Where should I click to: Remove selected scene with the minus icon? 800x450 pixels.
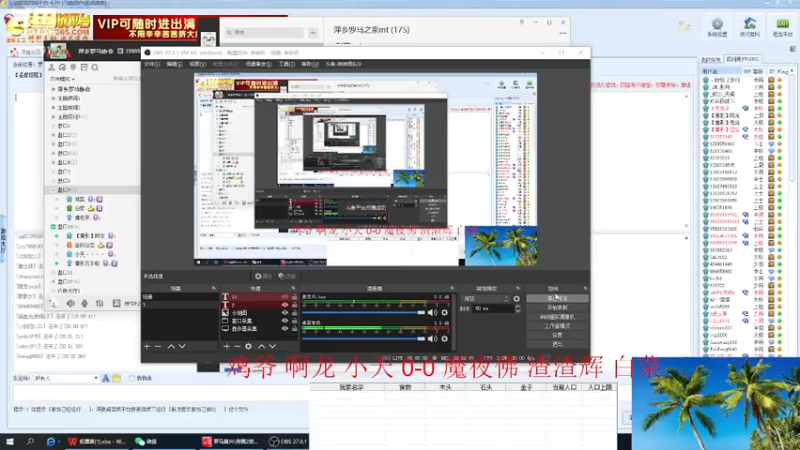pyautogui.click(x=158, y=346)
